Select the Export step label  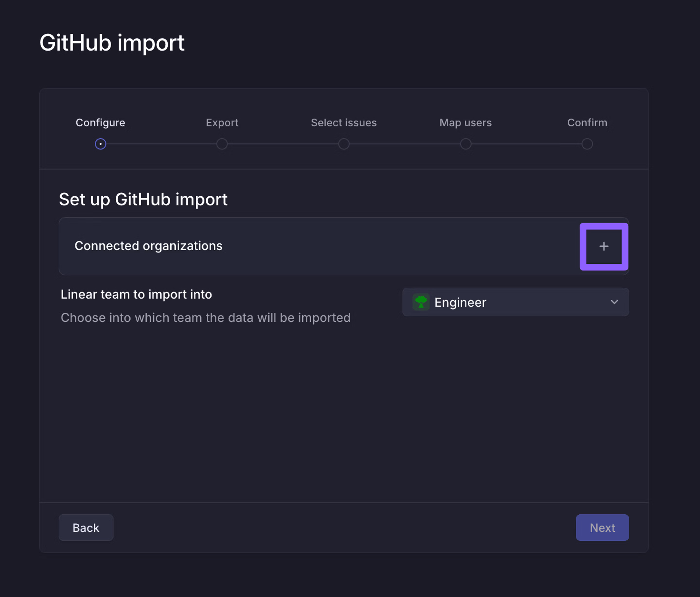coord(222,122)
